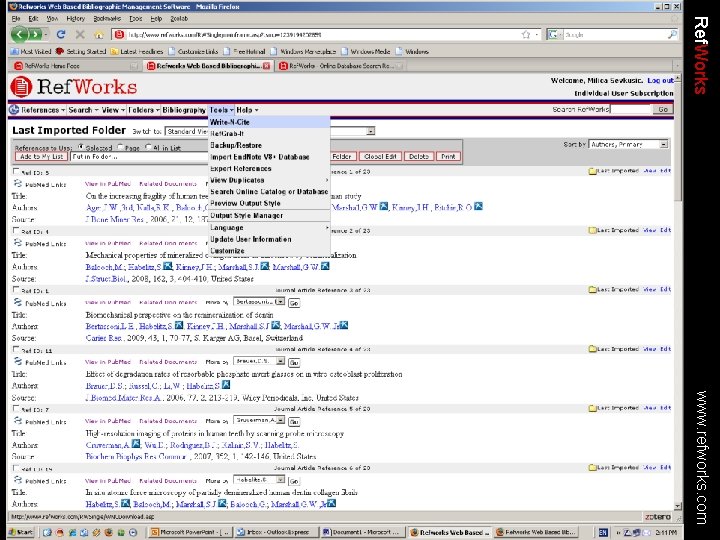
Task: Open Inbox - Outlook Express taskbar item
Action: click(x=277, y=532)
